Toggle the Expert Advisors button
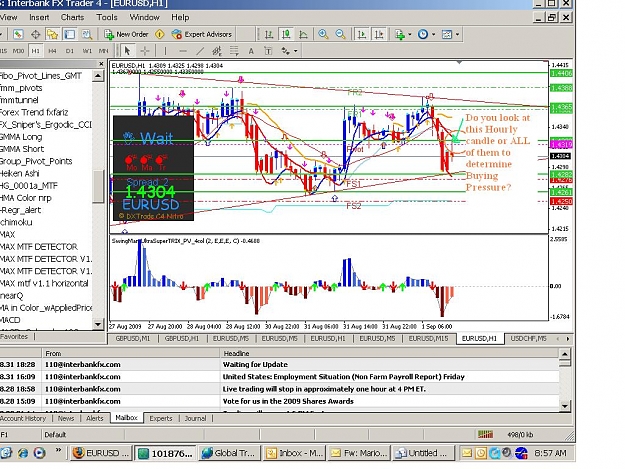This screenshot has height=469, width=625. [202, 35]
